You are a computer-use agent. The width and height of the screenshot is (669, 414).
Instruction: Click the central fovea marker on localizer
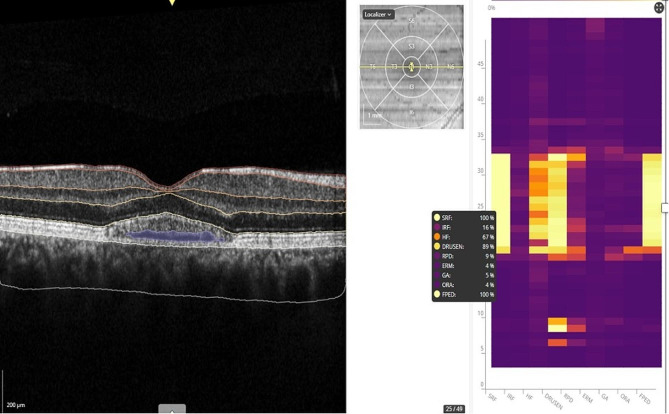pos(412,67)
